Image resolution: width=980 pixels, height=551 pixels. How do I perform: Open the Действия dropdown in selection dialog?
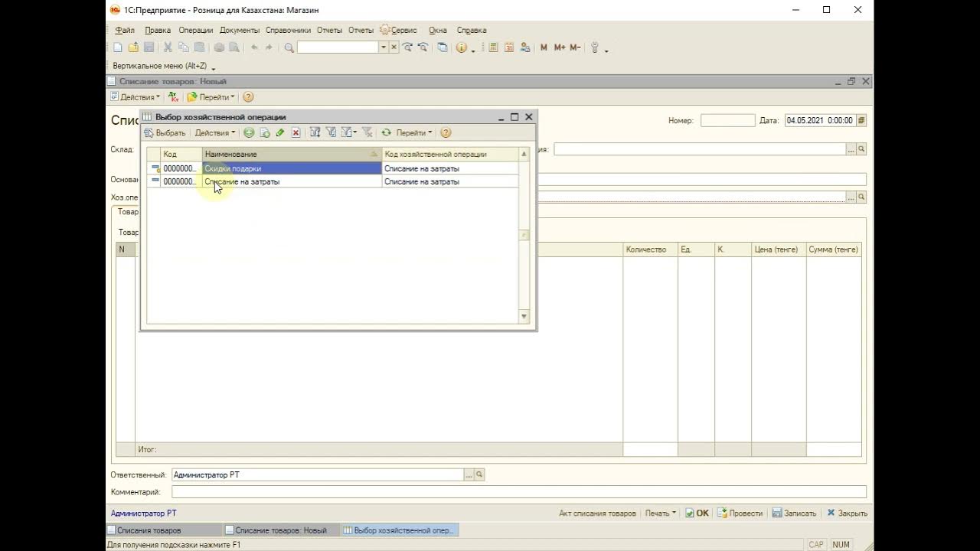[x=216, y=133]
